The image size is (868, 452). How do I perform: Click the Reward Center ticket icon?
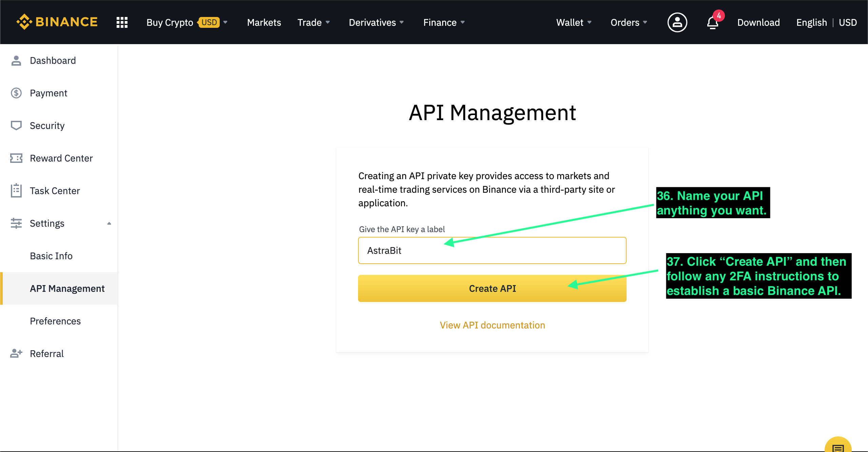click(16, 158)
